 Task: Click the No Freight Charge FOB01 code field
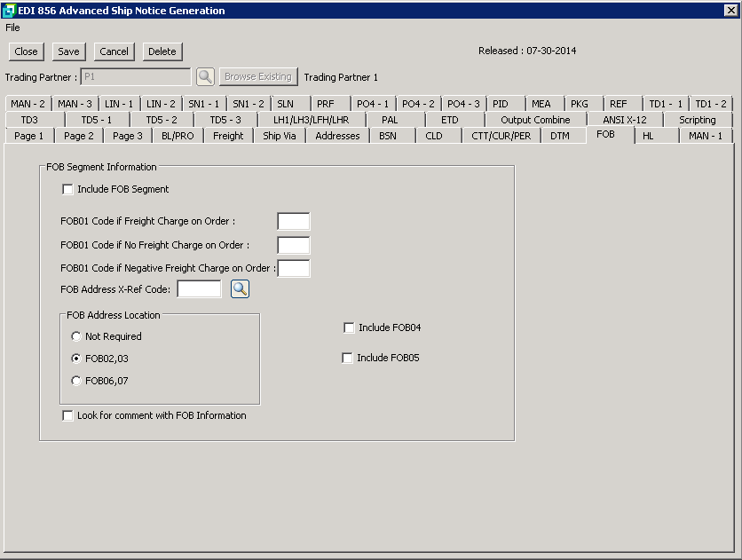coord(293,245)
